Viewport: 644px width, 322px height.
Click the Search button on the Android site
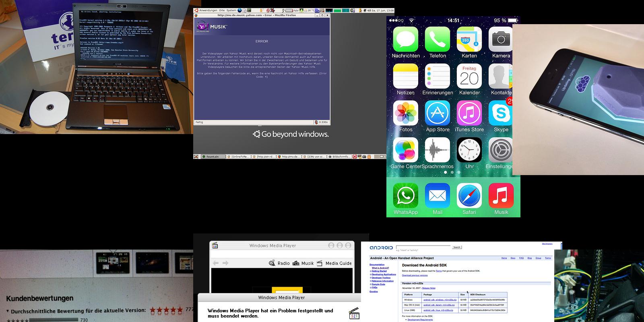click(x=457, y=247)
